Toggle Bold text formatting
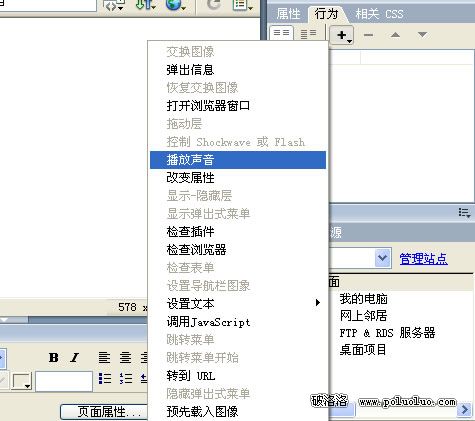 [54, 358]
